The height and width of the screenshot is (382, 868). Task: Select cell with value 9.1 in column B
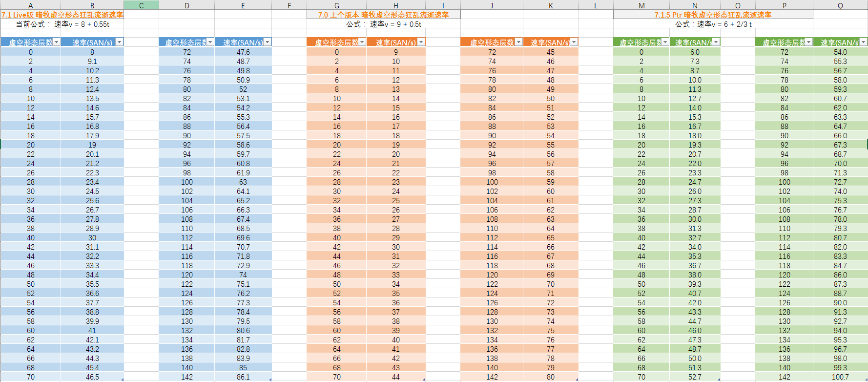pos(92,61)
